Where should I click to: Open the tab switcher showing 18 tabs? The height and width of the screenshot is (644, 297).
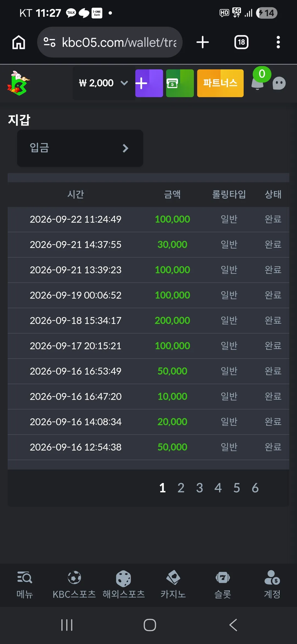coord(241,42)
